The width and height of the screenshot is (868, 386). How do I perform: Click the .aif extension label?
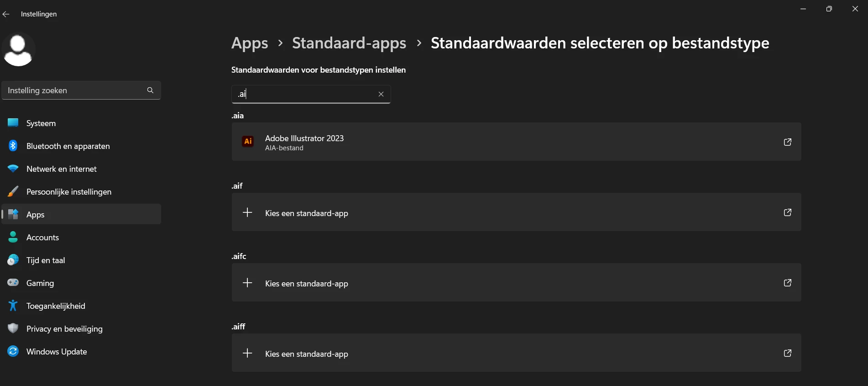[237, 186]
